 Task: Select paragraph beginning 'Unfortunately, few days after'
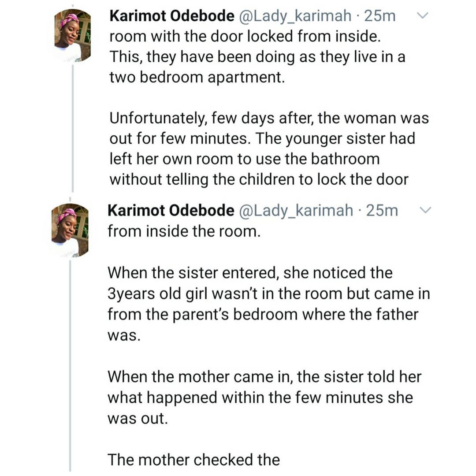pos(269,149)
